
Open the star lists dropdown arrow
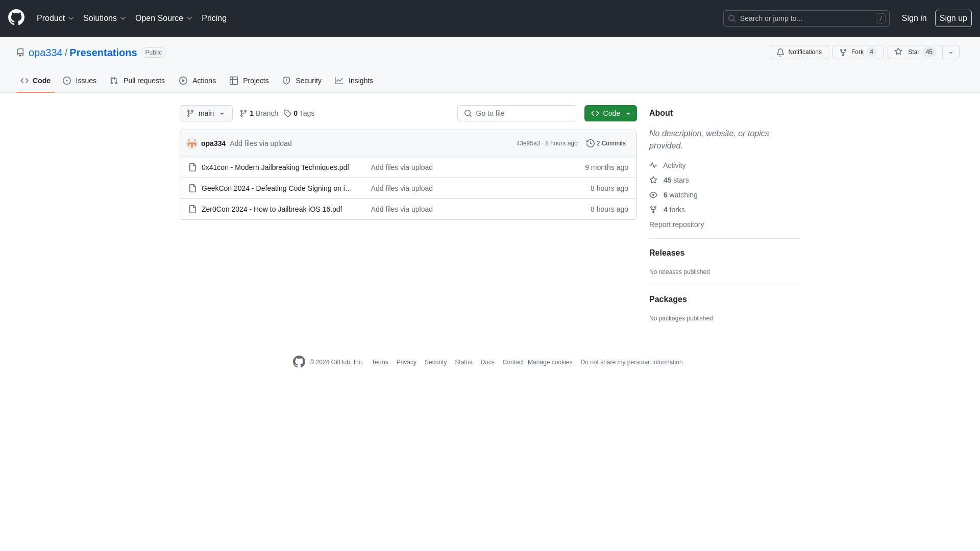click(951, 52)
